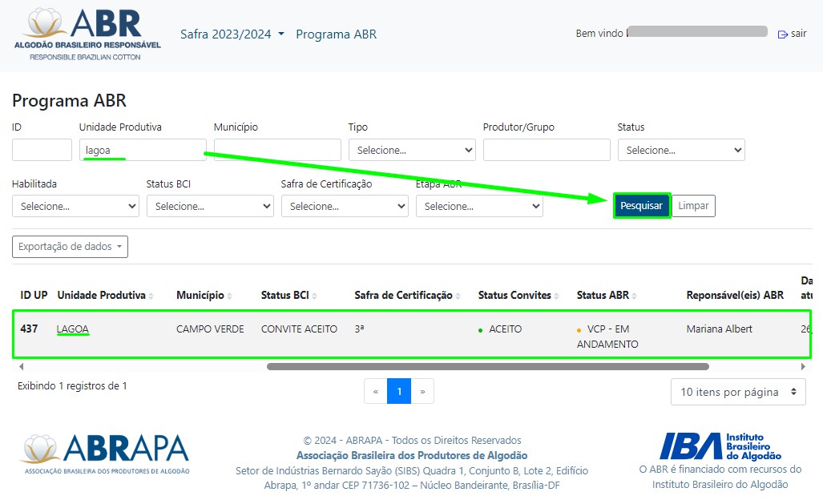Open Exportação de dados dropdown

(70, 247)
